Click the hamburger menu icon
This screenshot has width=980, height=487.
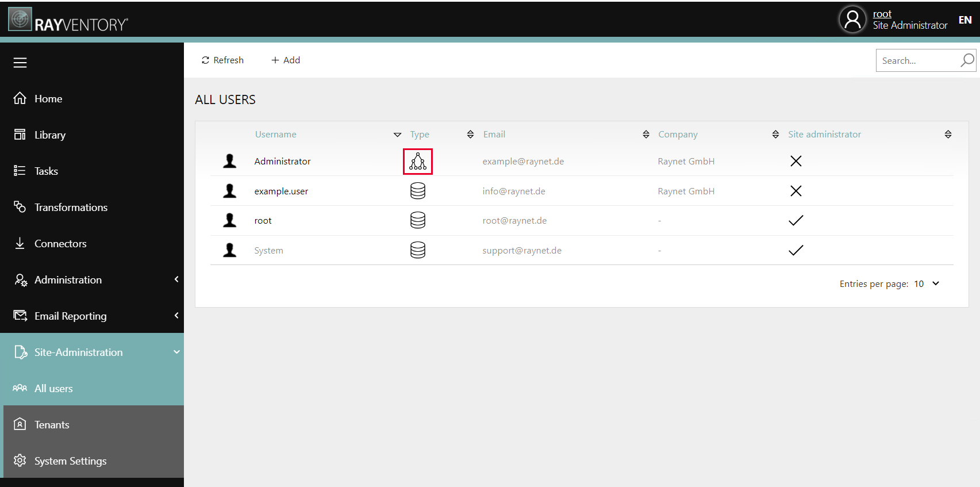(x=20, y=63)
